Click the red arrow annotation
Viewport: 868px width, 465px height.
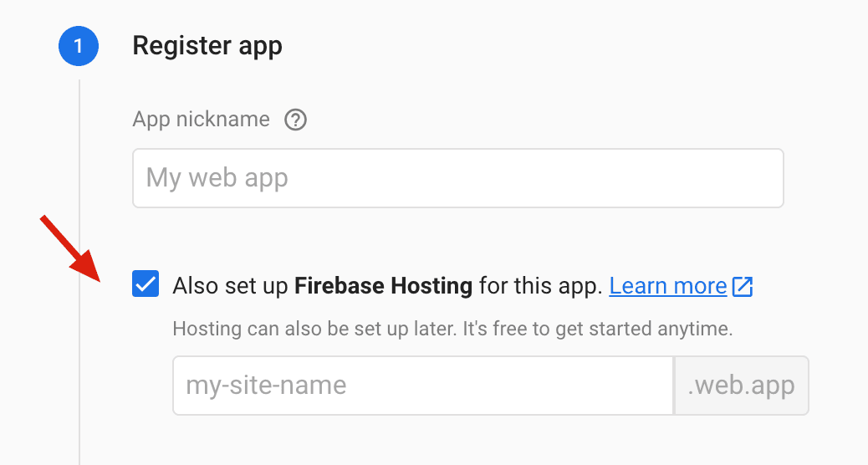pyautogui.click(x=70, y=248)
